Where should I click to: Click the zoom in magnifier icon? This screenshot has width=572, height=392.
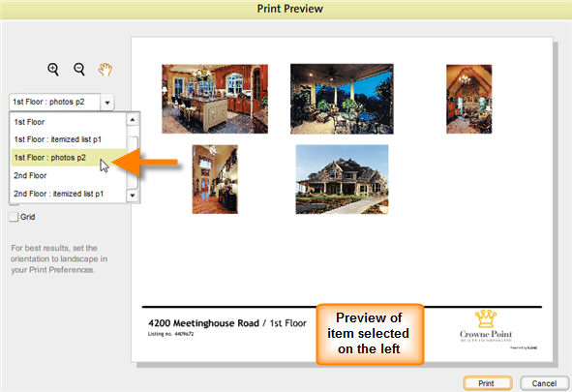coord(53,70)
